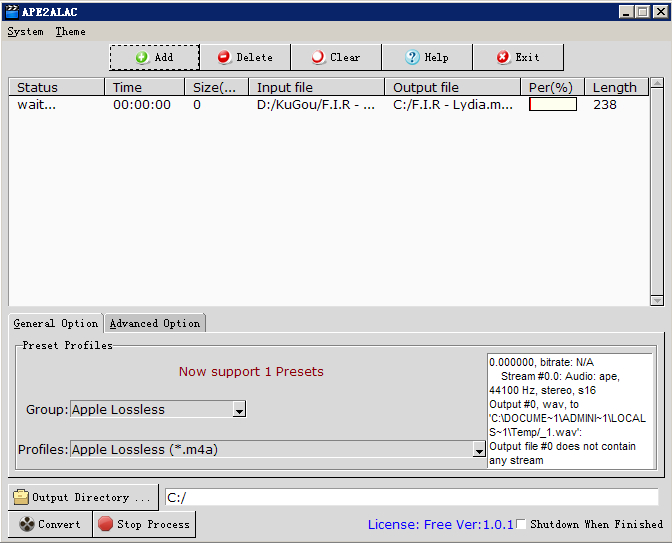
Task: Click the Status column header
Action: pos(56,87)
